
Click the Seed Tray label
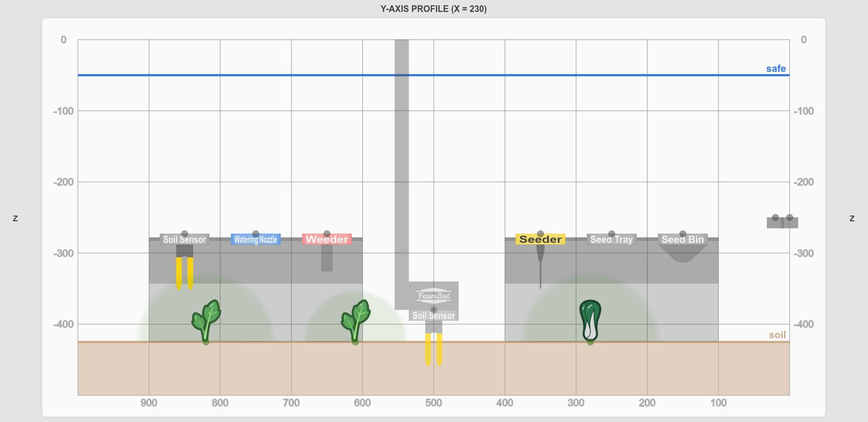611,240
